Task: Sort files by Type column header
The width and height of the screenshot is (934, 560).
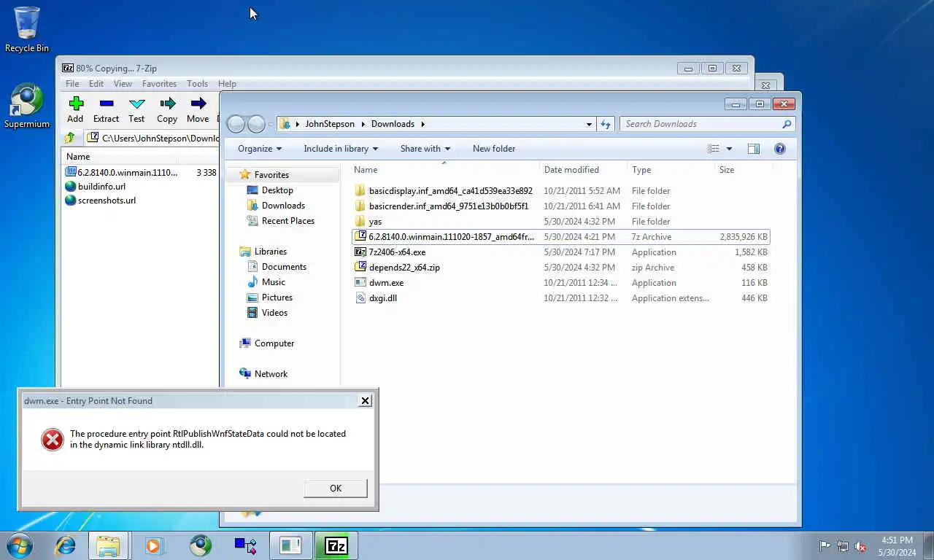Action: 641,170
